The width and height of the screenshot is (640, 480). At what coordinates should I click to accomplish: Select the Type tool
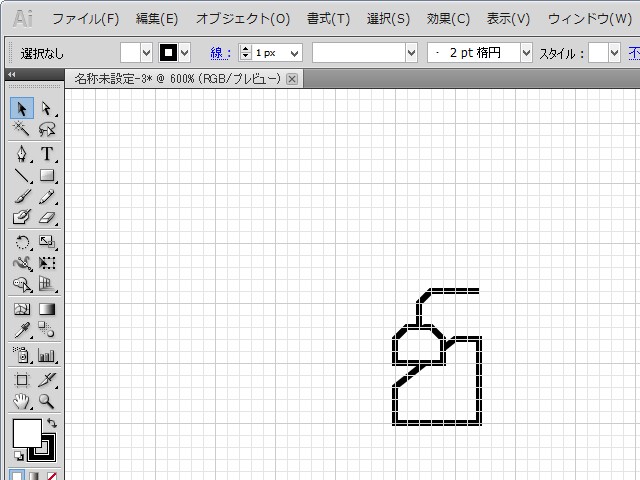pos(46,154)
